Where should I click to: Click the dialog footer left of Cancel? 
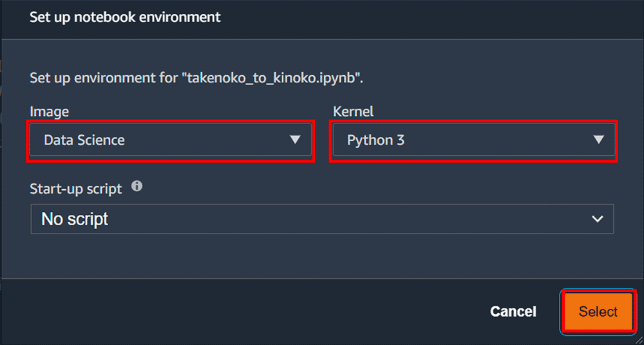pos(258,312)
